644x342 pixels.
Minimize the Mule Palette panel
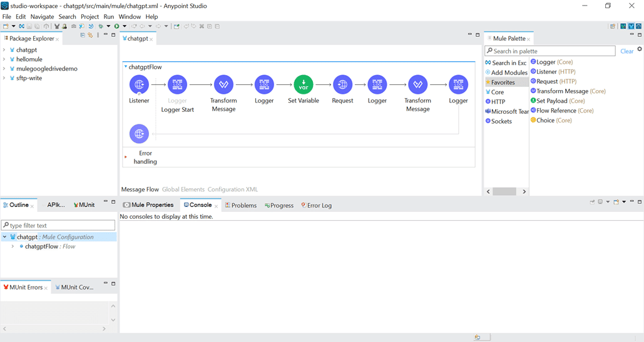631,35
